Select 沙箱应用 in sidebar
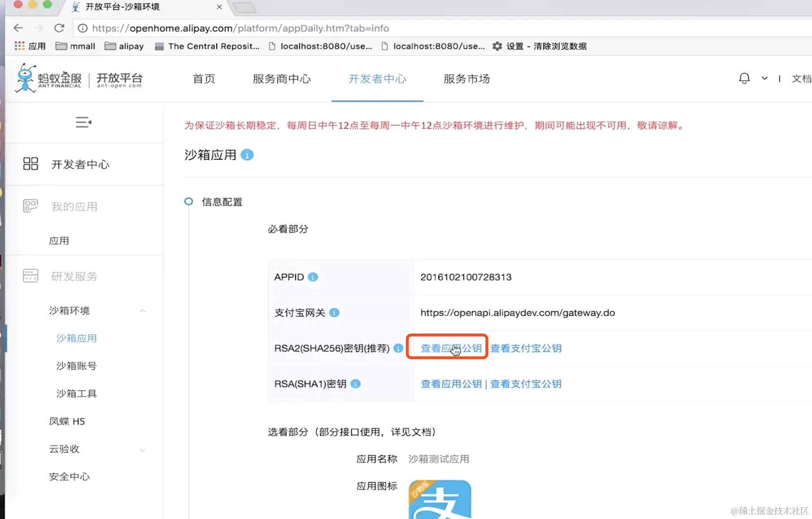Screen dimensions: 812x519 tap(77, 338)
